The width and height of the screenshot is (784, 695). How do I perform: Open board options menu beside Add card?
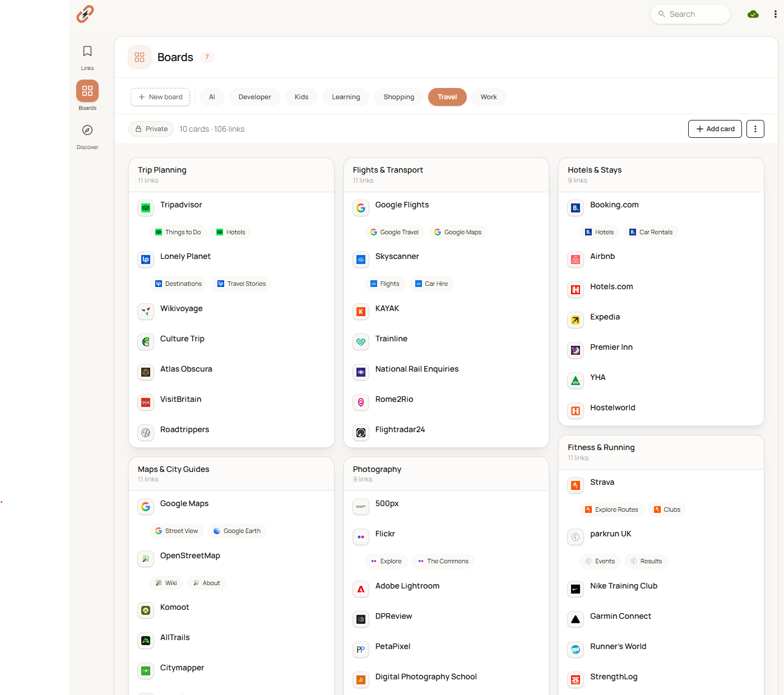tap(755, 129)
